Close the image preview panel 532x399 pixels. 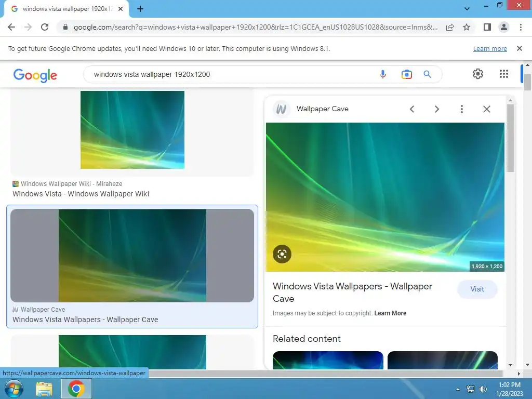[486, 109]
